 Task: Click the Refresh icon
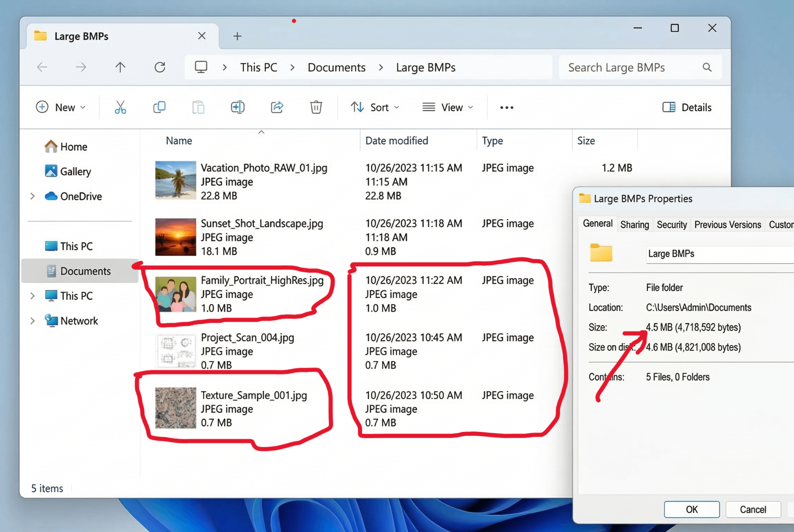(160, 67)
